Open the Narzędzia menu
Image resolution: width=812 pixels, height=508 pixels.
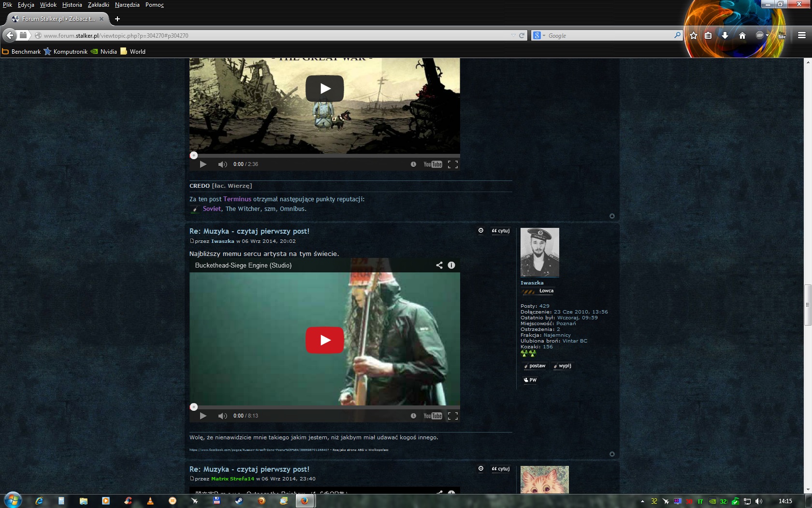[x=127, y=5]
